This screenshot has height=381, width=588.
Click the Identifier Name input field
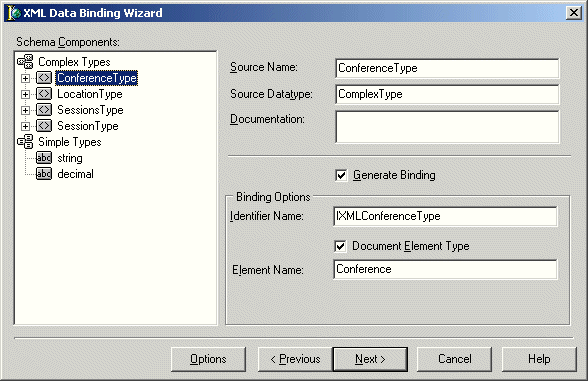(x=445, y=216)
